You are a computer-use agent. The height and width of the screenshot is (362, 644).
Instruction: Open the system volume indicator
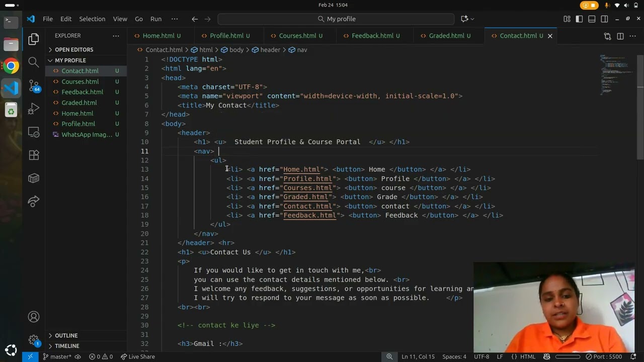click(627, 5)
